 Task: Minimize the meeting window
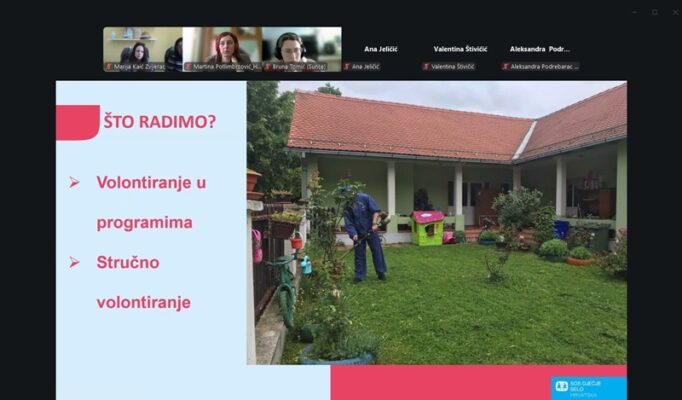tap(634, 11)
